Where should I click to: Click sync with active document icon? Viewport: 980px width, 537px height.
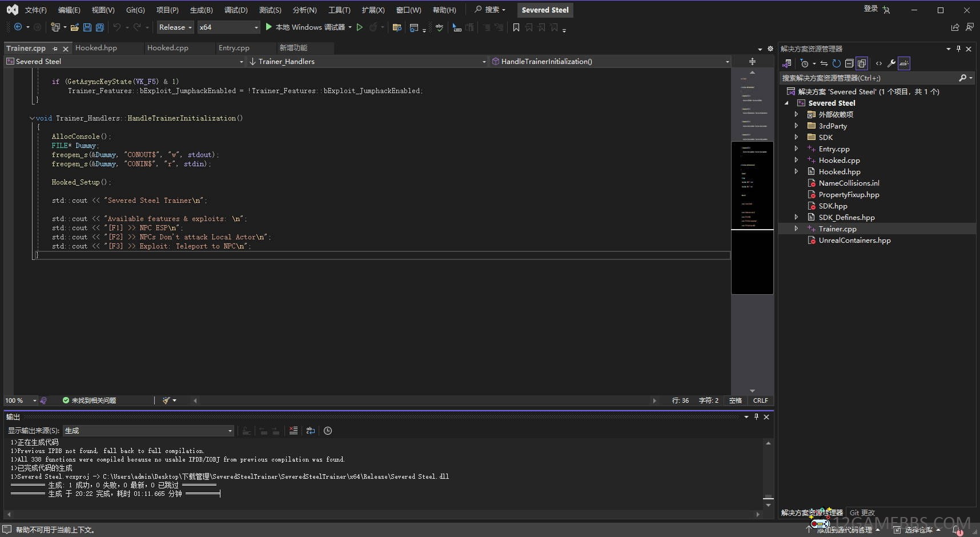point(824,63)
